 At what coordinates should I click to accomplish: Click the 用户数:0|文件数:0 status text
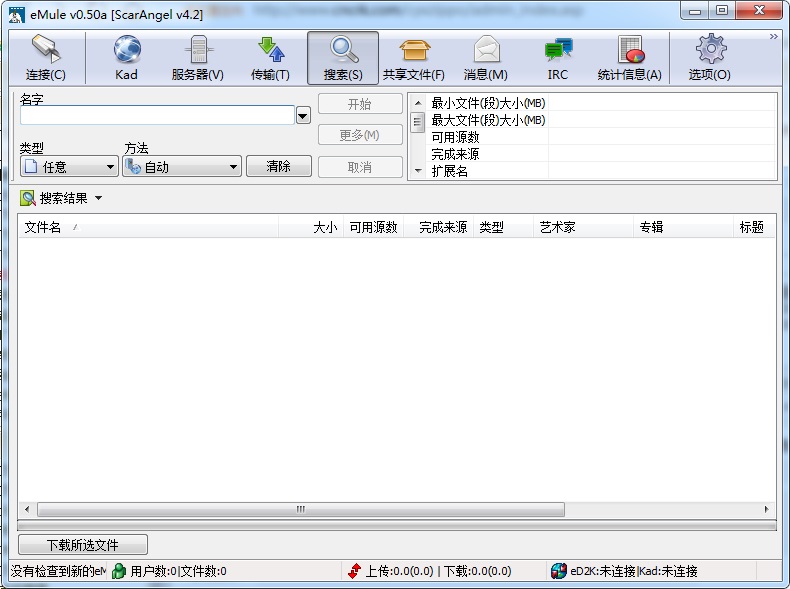[x=178, y=571]
